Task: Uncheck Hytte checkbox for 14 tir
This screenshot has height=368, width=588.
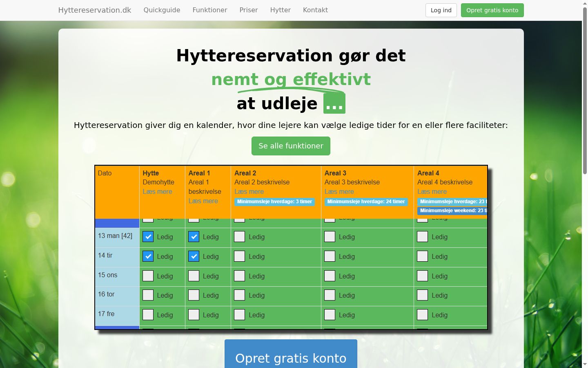Action: [x=148, y=256]
